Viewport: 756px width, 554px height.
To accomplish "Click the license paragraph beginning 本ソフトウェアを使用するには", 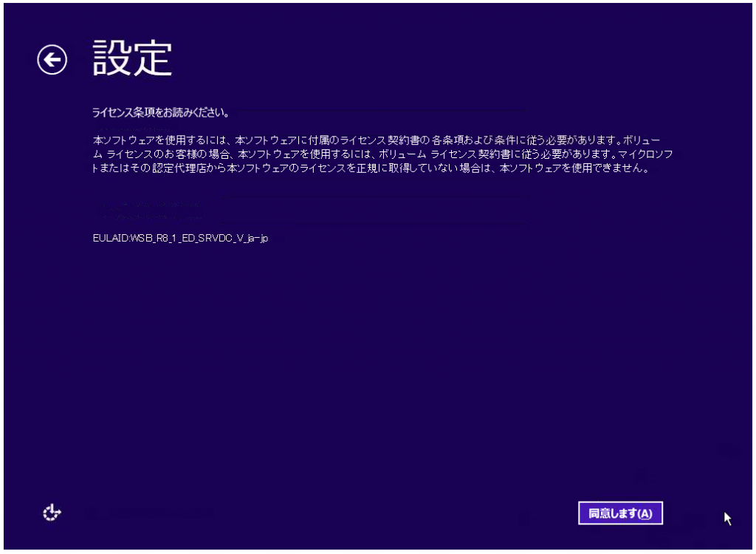I will [382, 154].
